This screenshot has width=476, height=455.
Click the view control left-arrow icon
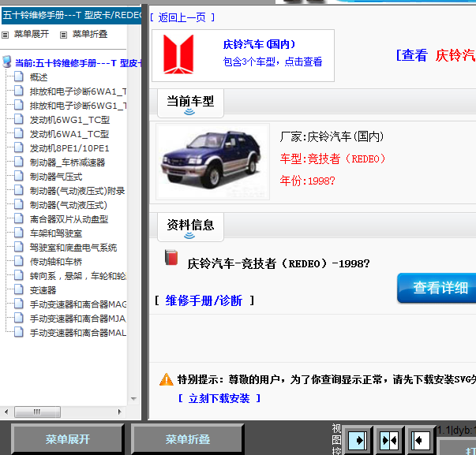(x=421, y=440)
